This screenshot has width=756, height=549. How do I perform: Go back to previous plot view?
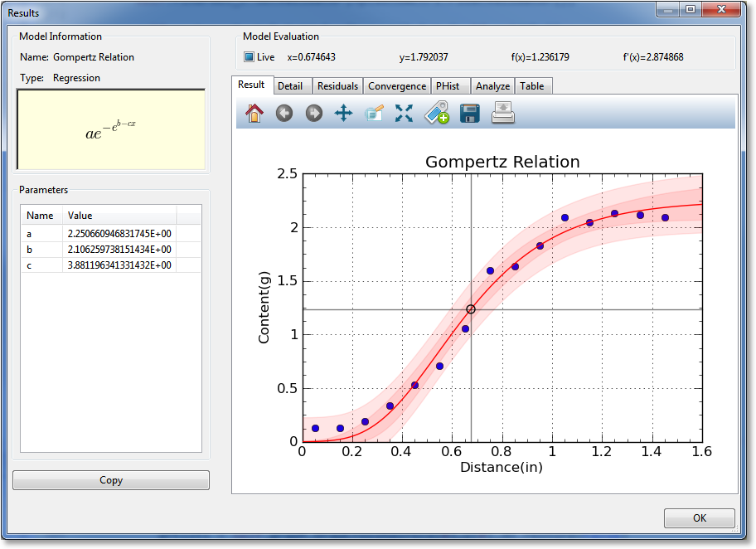coord(284,114)
